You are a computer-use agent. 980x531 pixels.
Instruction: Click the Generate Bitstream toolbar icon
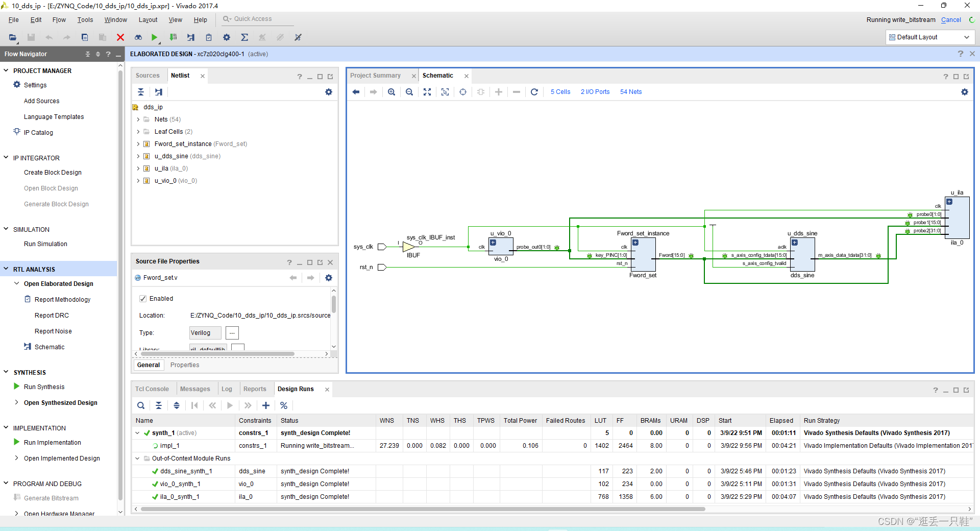click(x=174, y=37)
